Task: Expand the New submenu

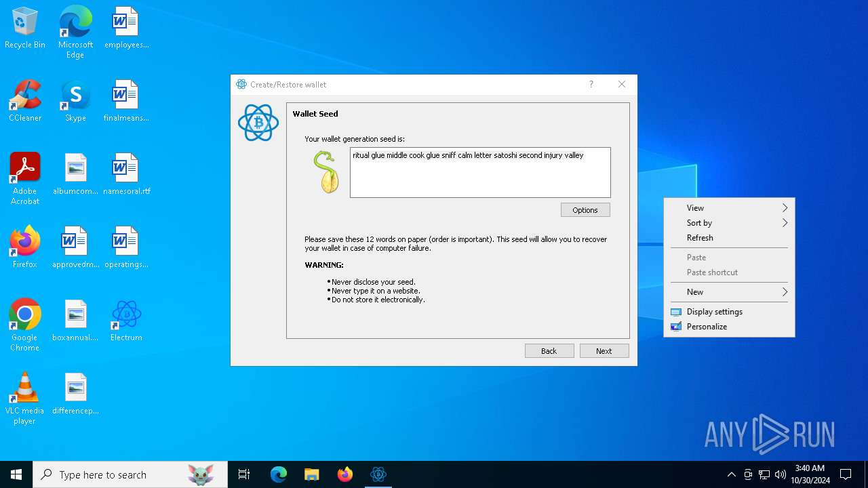Action: pyautogui.click(x=729, y=292)
